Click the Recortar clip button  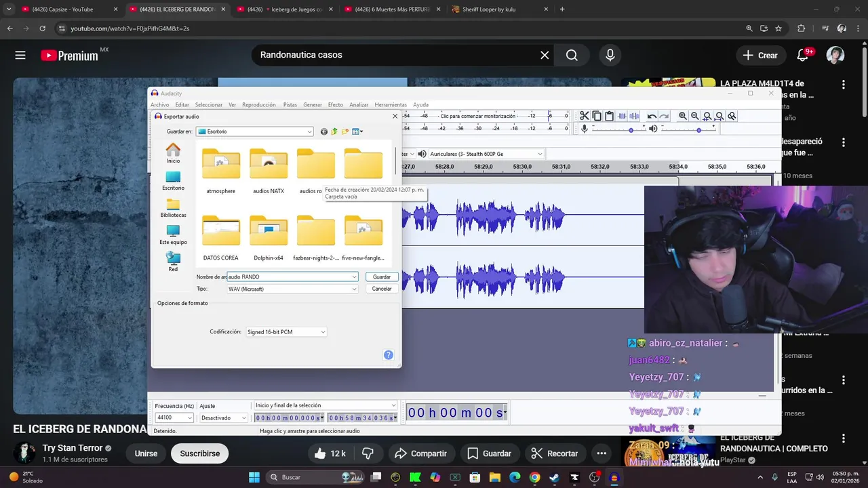554,453
